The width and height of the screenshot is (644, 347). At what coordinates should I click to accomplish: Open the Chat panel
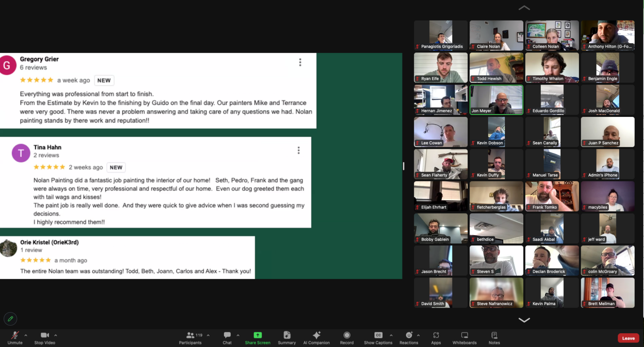pyautogui.click(x=227, y=338)
